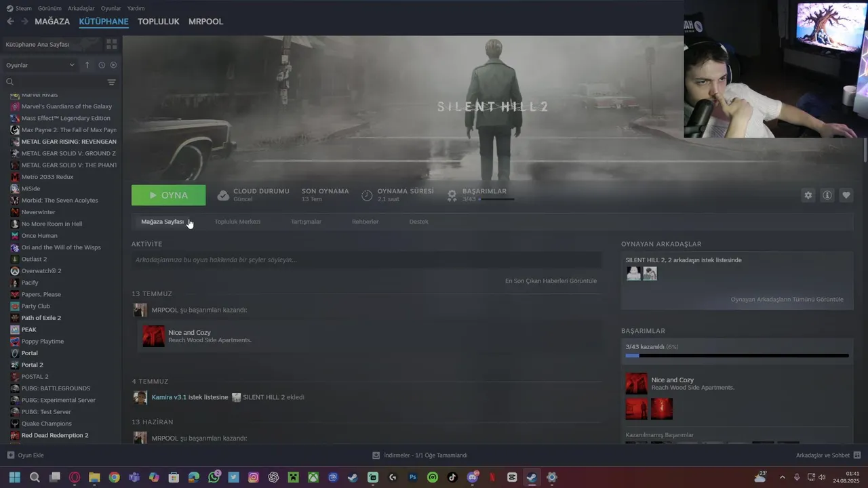
Task: Click the Party Club game icon
Action: [x=15, y=306]
